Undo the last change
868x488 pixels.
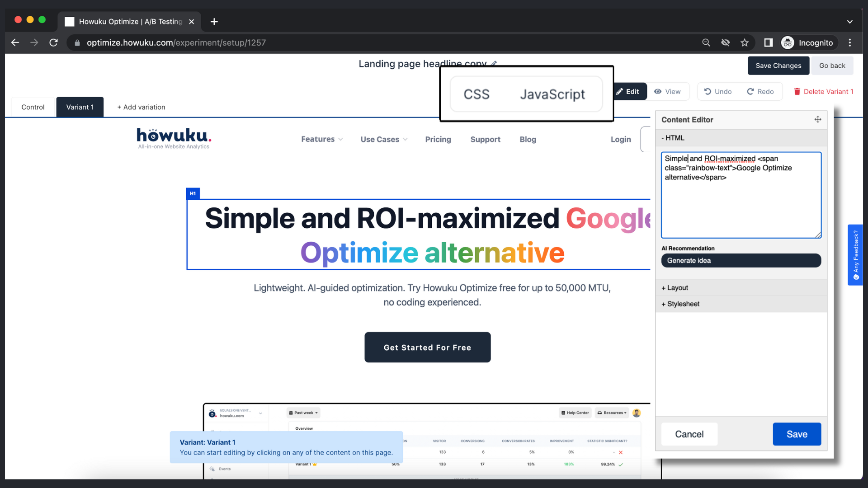718,91
